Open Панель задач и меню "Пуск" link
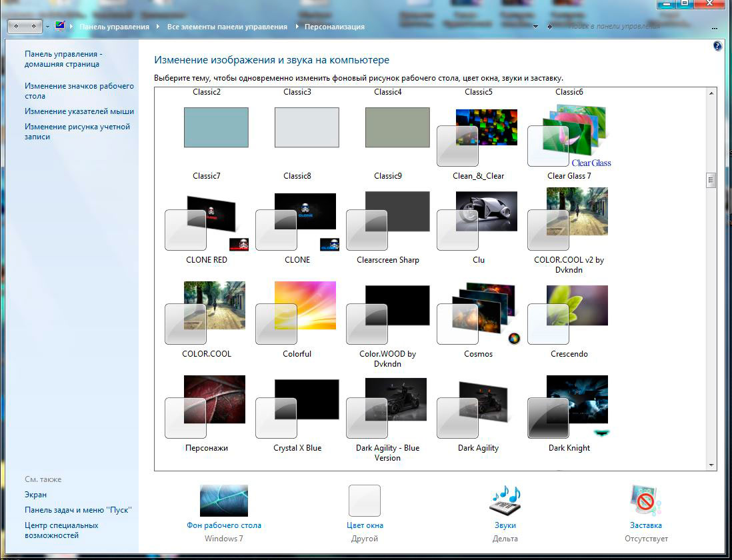Image resolution: width=732 pixels, height=560 pixels. (78, 510)
